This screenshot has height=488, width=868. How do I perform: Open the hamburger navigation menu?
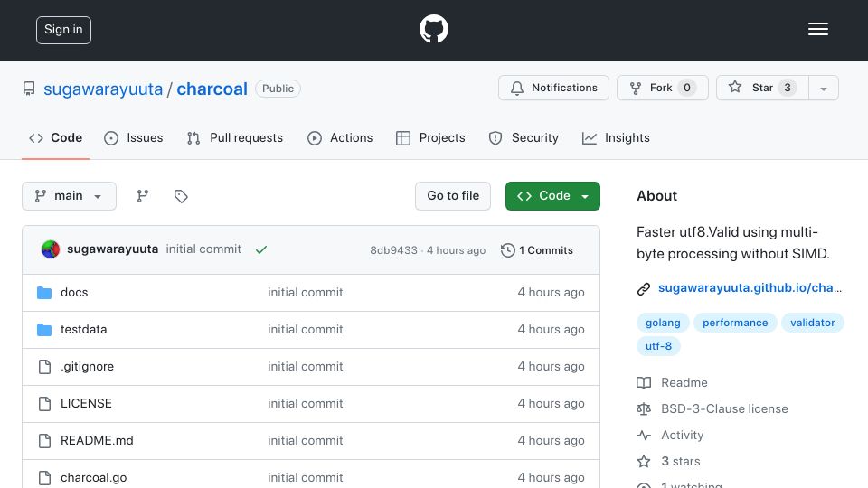click(817, 29)
